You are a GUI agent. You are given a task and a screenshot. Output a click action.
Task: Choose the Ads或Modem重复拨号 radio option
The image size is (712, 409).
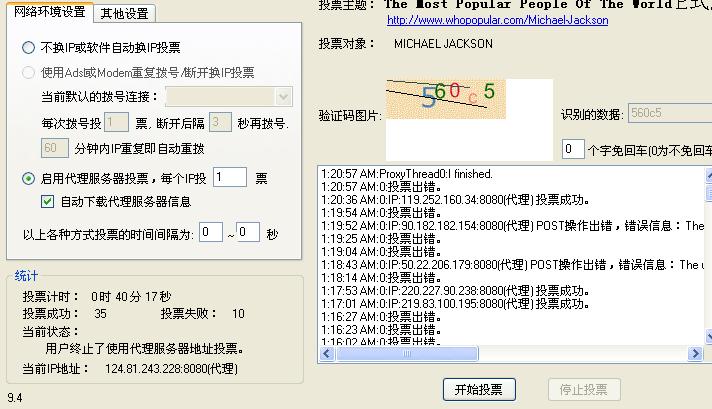coord(28,72)
